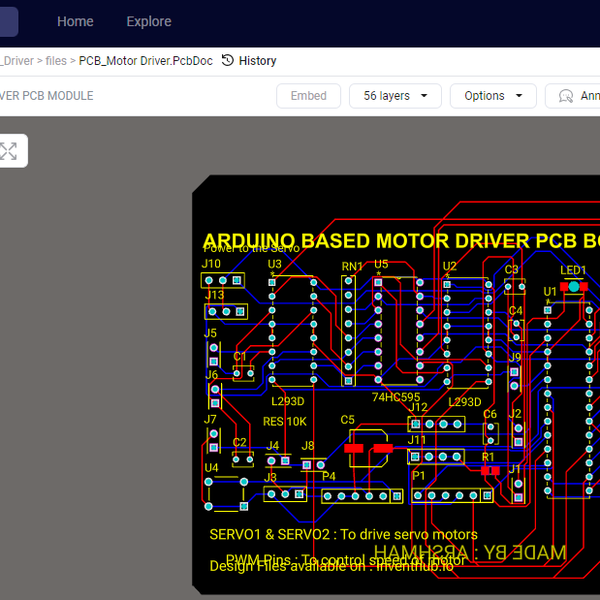Click the red C5 capacitor pad

point(368,449)
